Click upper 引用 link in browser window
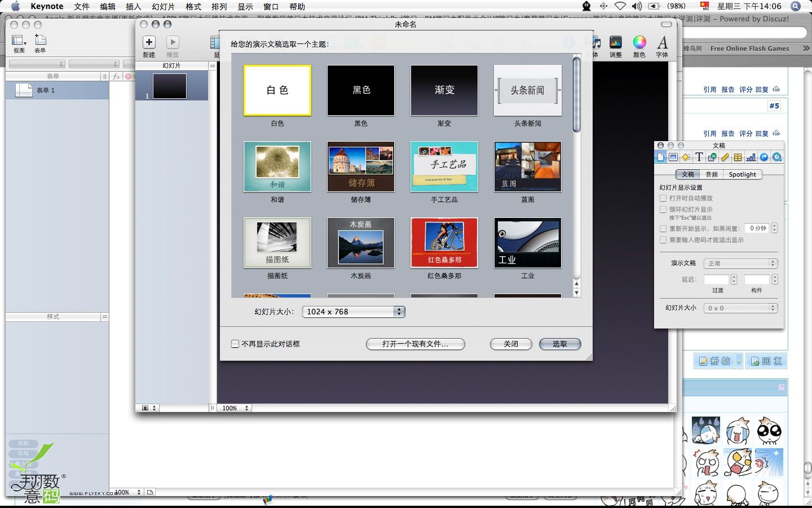 point(709,89)
